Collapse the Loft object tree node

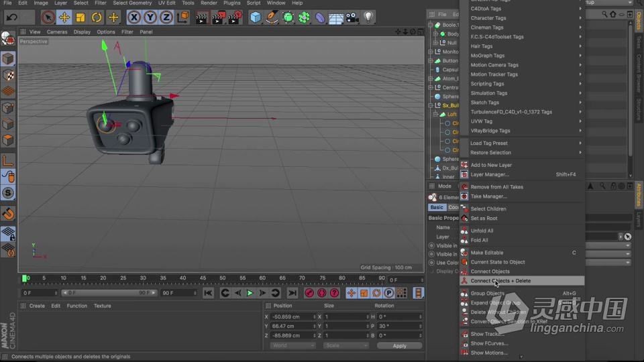coord(436,115)
